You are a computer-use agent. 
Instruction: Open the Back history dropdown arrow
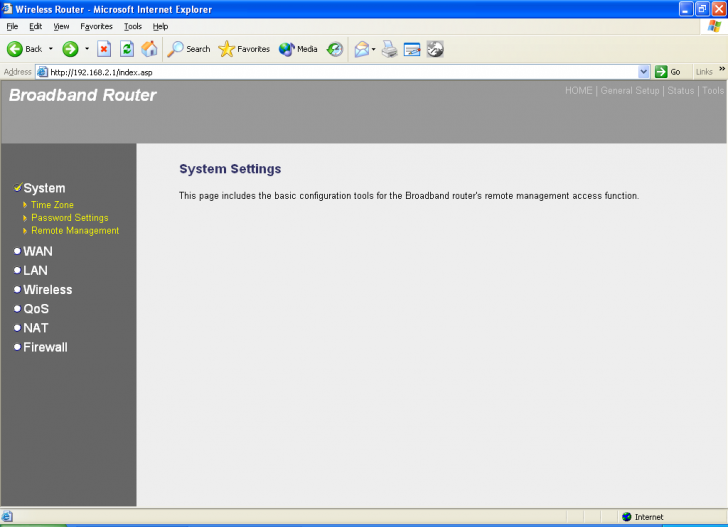[x=51, y=49]
